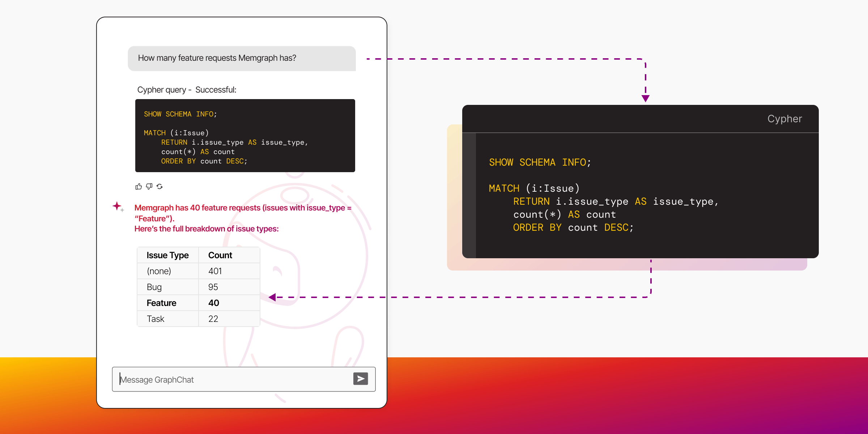Select the Count column header

tap(220, 255)
